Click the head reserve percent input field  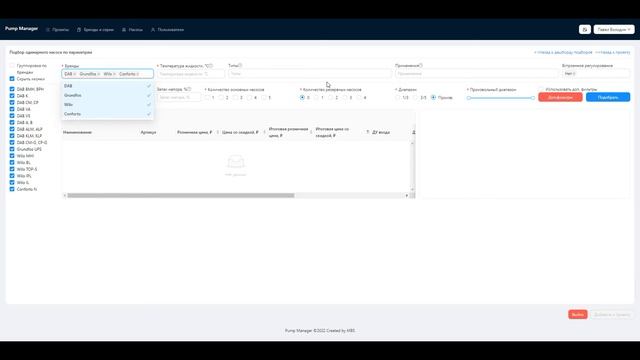[x=179, y=97]
